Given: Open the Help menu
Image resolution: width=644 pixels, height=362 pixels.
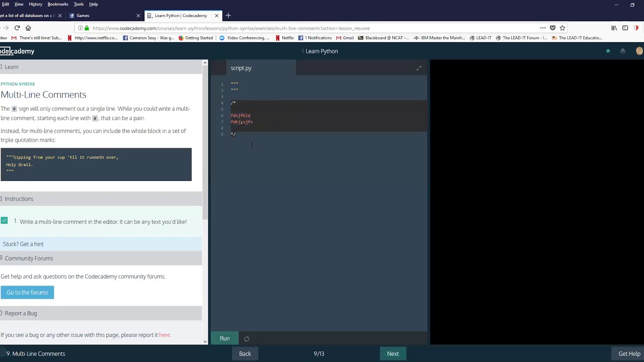Looking at the screenshot, I should tap(94, 4).
